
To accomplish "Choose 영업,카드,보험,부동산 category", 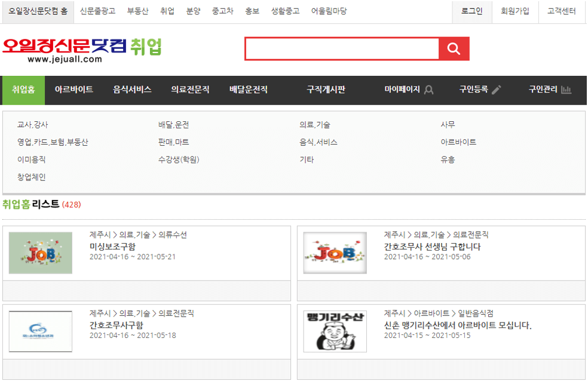I will 53,142.
